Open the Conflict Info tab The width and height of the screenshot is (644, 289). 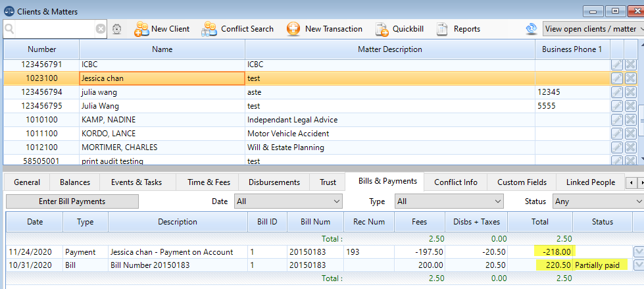pyautogui.click(x=455, y=182)
